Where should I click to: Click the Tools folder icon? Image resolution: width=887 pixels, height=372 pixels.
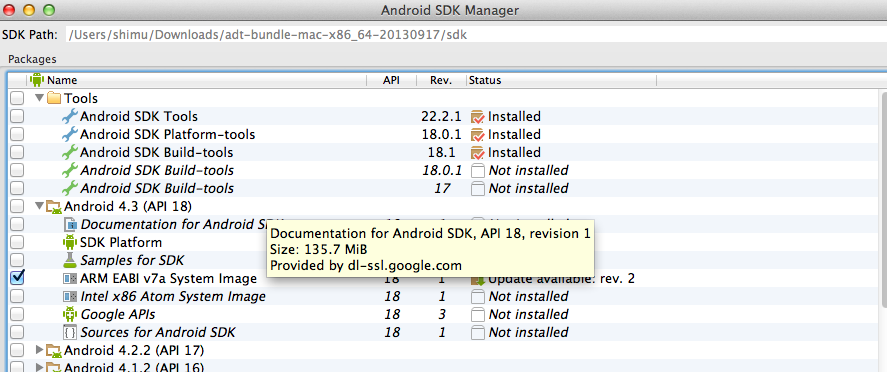coord(54,98)
